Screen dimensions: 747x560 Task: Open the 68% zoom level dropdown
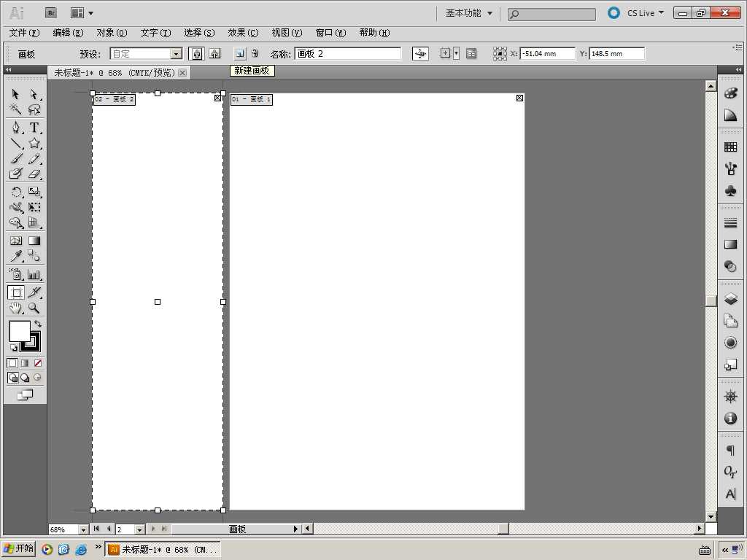click(83, 529)
